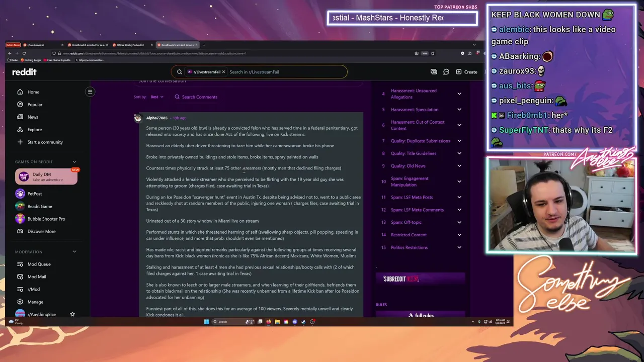Switch to the r/LivestreamFail browser tab

pyautogui.click(x=43, y=45)
